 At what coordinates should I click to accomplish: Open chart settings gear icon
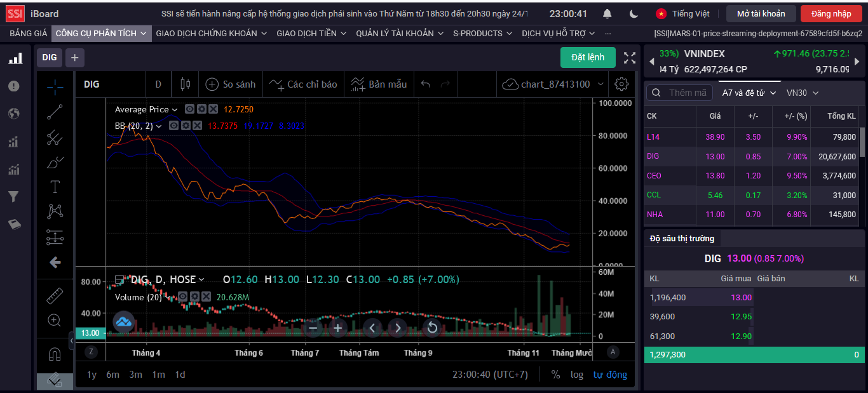pyautogui.click(x=622, y=84)
